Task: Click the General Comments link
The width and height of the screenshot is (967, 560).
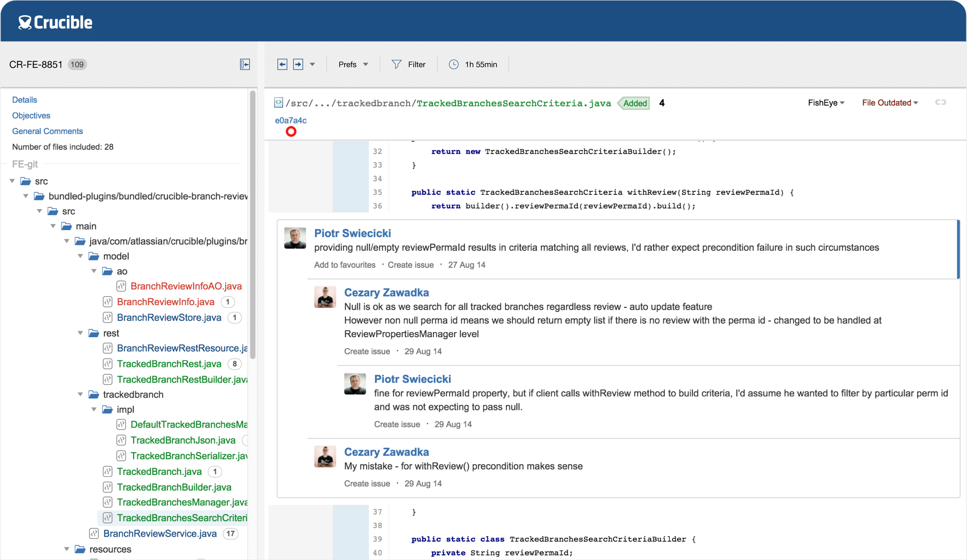Action: [x=47, y=131]
